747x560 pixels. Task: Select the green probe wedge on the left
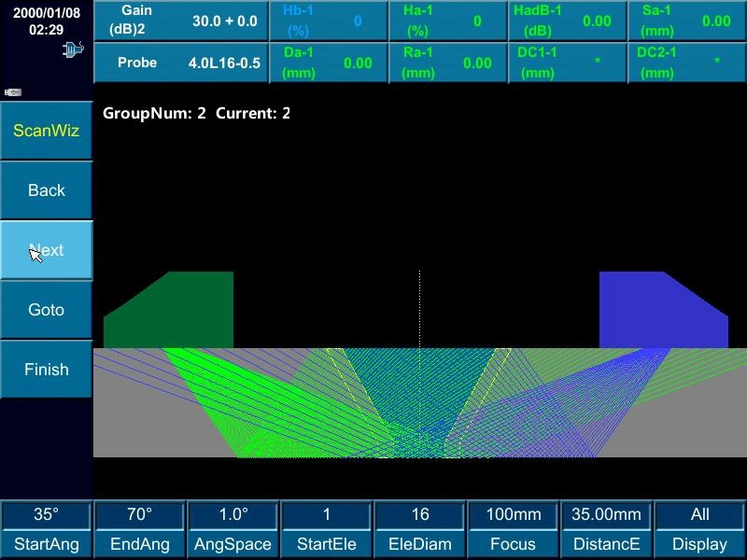point(169,311)
